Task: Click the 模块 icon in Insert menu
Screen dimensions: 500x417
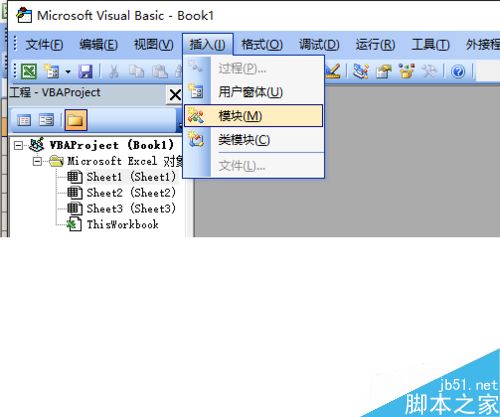Action: coord(196,116)
